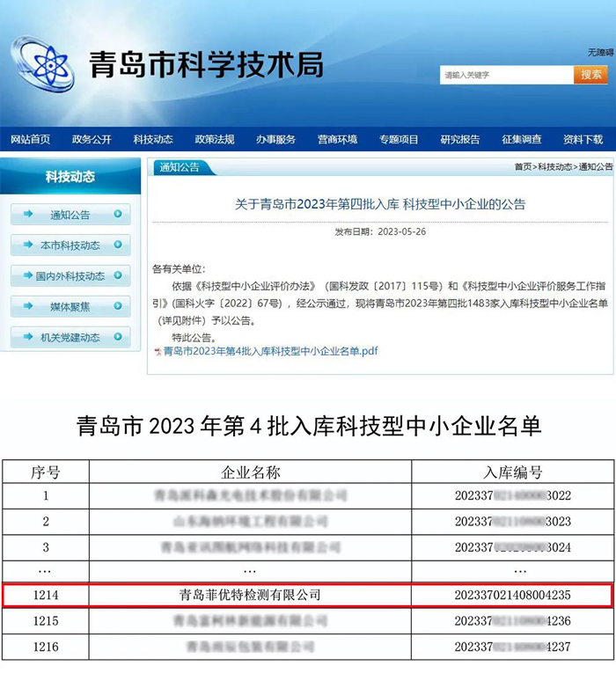
Task: Click the 搜索 search button
Action: click(x=590, y=75)
